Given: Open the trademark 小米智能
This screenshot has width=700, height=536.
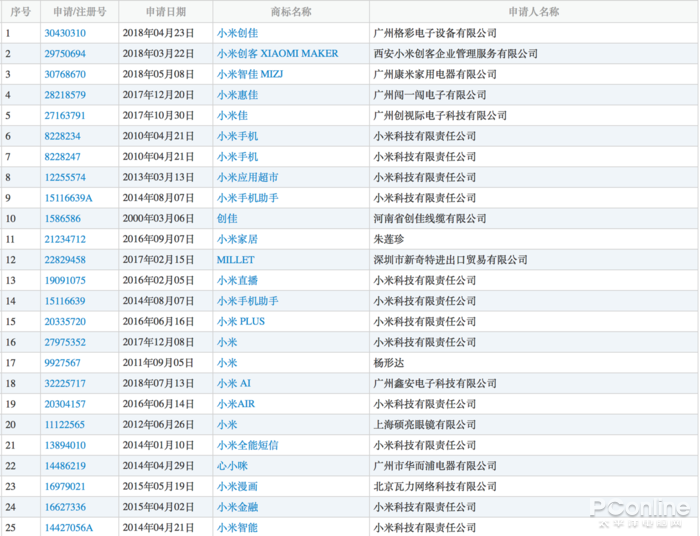Looking at the screenshot, I should [x=237, y=528].
